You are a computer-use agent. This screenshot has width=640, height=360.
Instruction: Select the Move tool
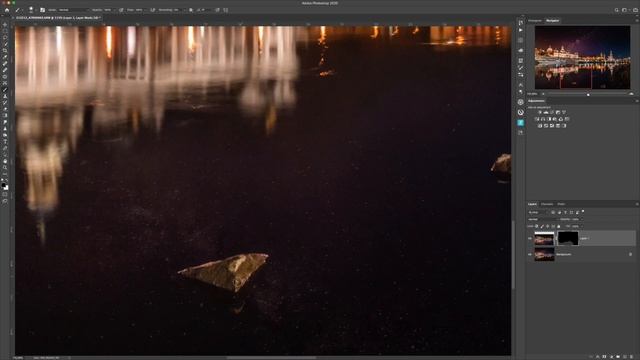[5, 24]
